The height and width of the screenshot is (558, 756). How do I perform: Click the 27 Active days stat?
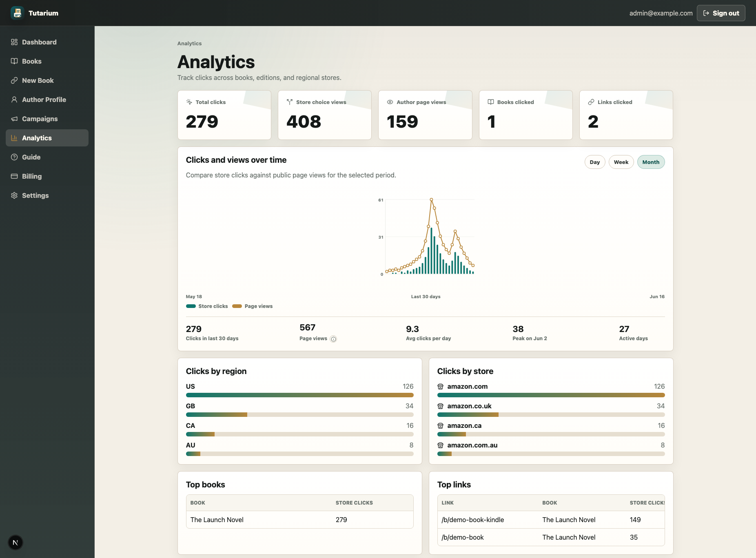tap(633, 333)
